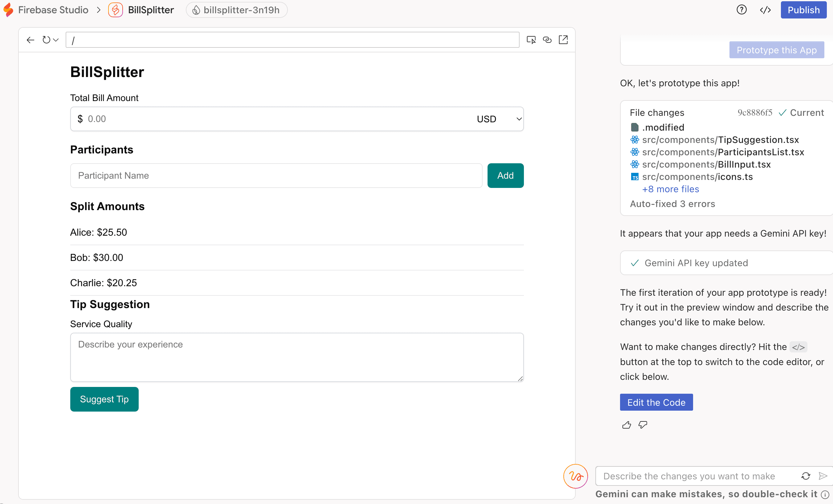The image size is (833, 504).
Task: Expand the reload options chevron
Action: (x=56, y=39)
